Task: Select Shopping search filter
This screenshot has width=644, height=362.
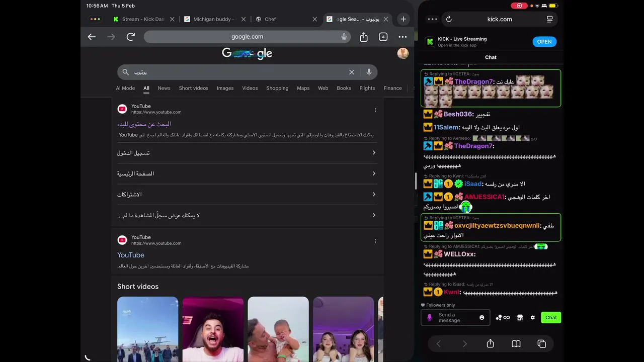Action: coord(277,88)
